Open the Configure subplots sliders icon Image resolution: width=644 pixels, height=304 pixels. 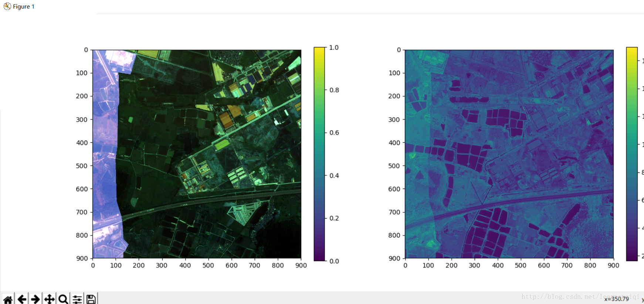(77, 299)
